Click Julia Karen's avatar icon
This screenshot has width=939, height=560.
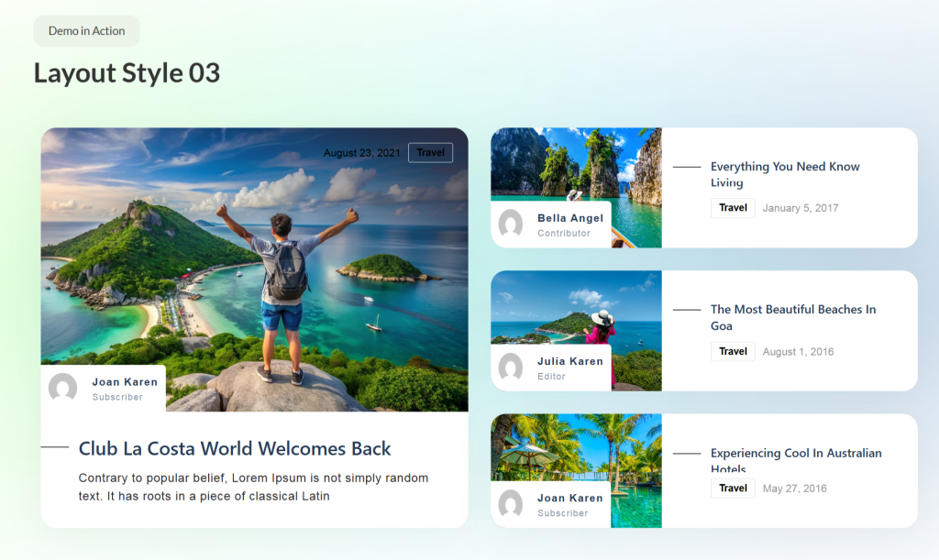(x=511, y=368)
